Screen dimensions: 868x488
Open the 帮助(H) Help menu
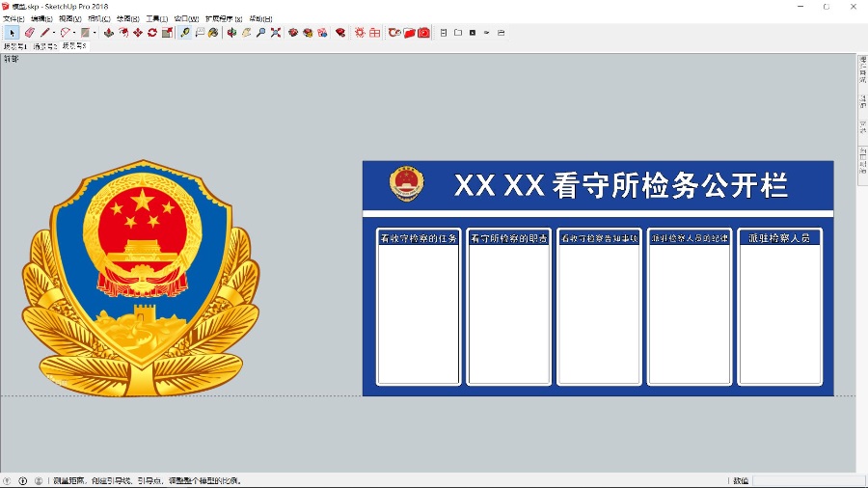click(260, 19)
